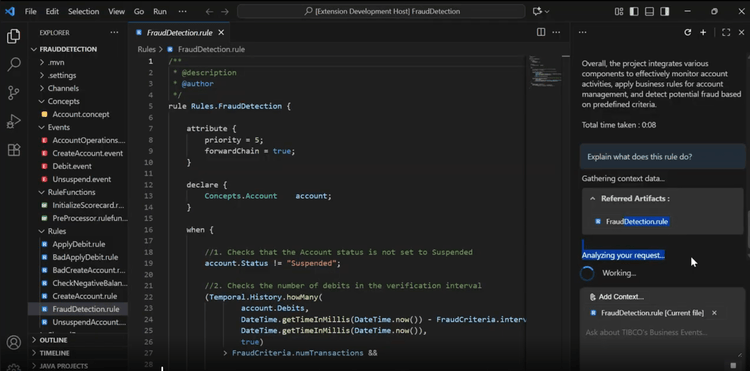Collapse the RuleFunctions folder

tap(42, 192)
